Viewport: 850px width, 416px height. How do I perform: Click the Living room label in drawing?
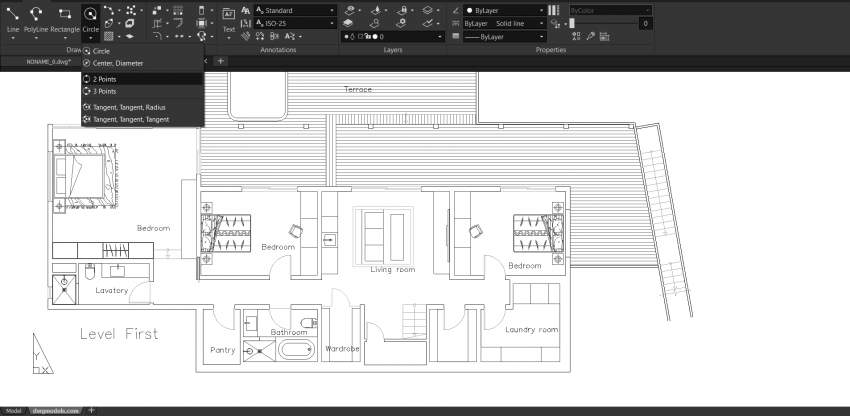click(393, 270)
